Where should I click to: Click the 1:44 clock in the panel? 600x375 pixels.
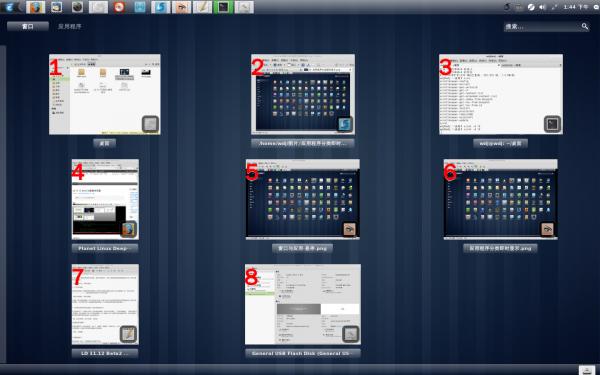click(x=576, y=7)
